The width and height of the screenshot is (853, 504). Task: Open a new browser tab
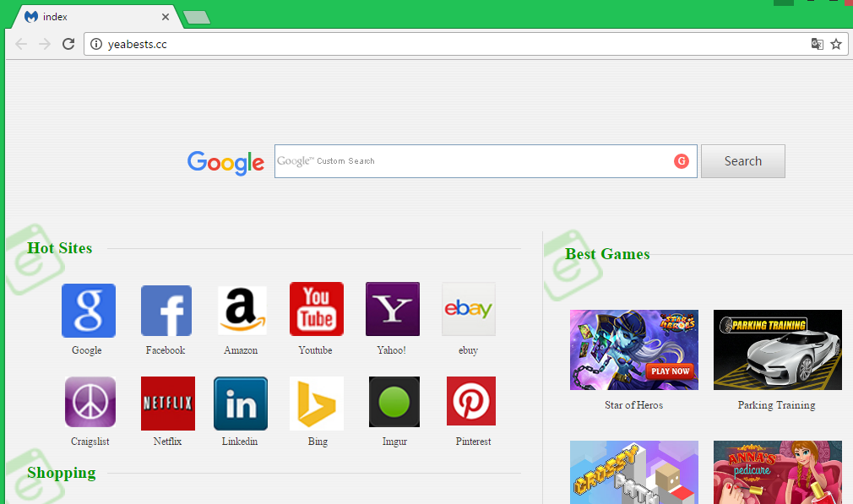tap(197, 18)
